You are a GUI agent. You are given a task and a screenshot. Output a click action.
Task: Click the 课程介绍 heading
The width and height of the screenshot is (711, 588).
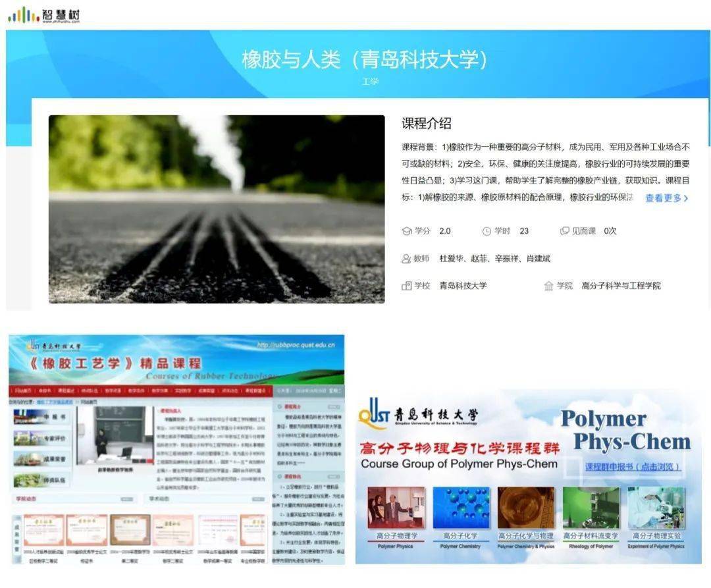[426, 123]
